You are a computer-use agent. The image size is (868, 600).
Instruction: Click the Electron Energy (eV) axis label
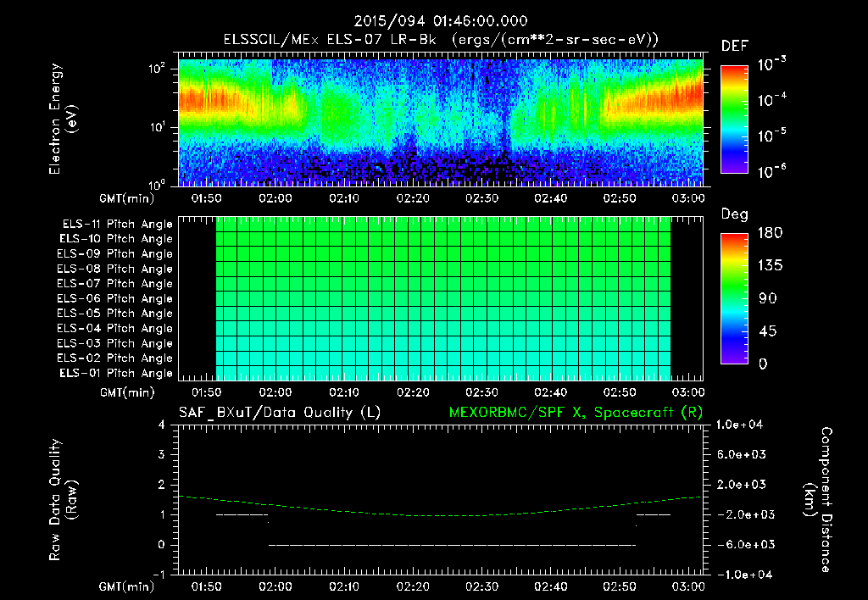click(x=63, y=119)
